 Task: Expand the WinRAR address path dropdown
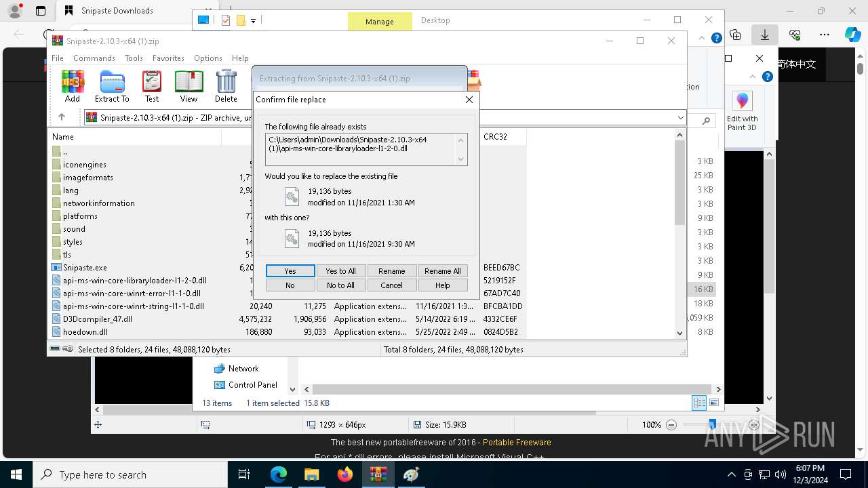[680, 117]
